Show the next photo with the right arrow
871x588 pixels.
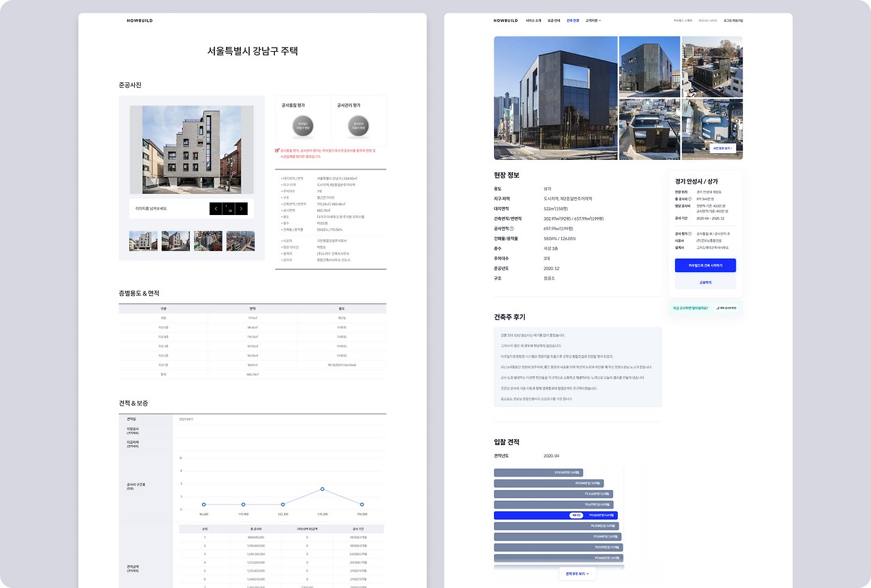[x=242, y=209]
